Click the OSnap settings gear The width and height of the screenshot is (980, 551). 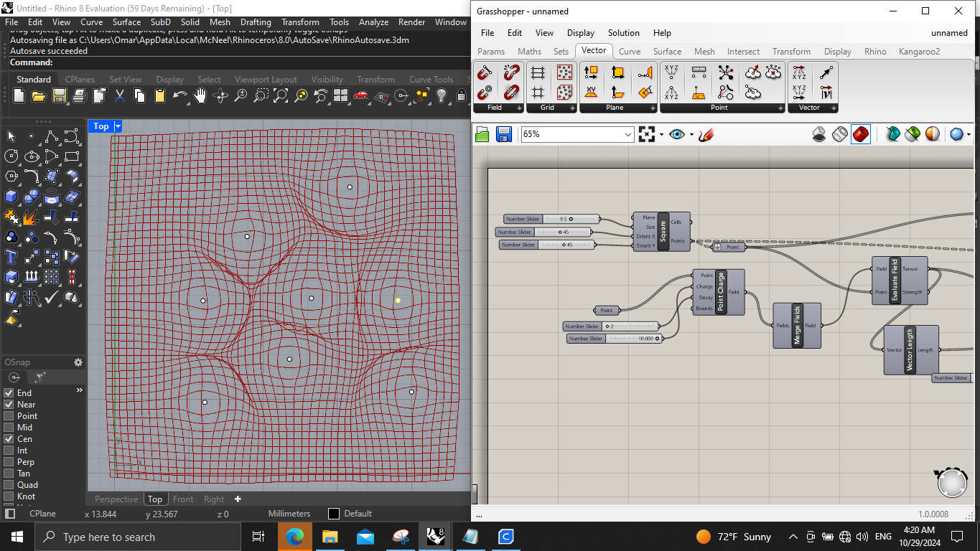pyautogui.click(x=78, y=362)
